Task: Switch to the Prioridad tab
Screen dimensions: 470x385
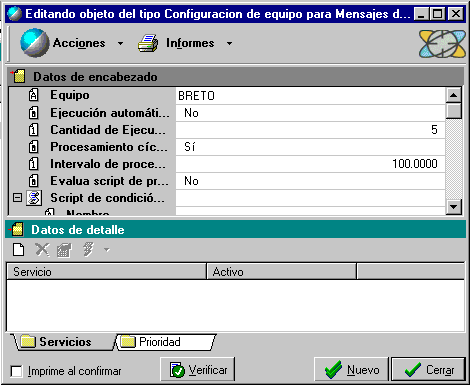Action: pos(166,342)
